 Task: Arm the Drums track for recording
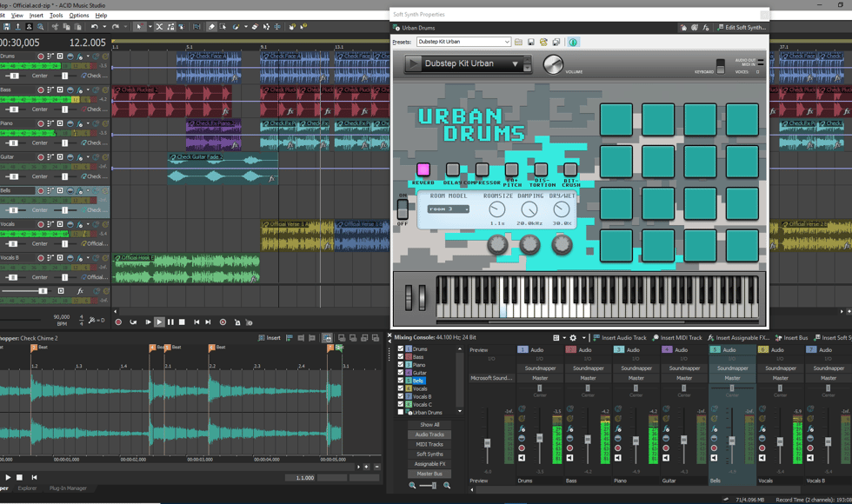pyautogui.click(x=40, y=56)
